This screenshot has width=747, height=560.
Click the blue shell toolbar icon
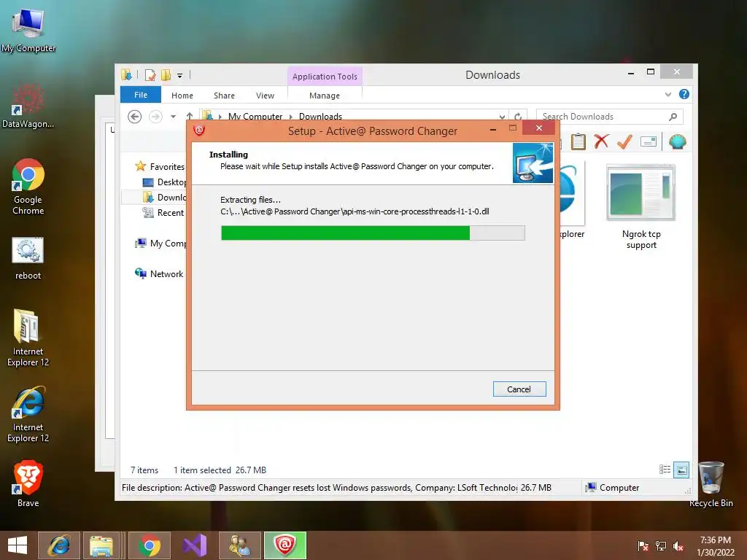click(x=678, y=141)
